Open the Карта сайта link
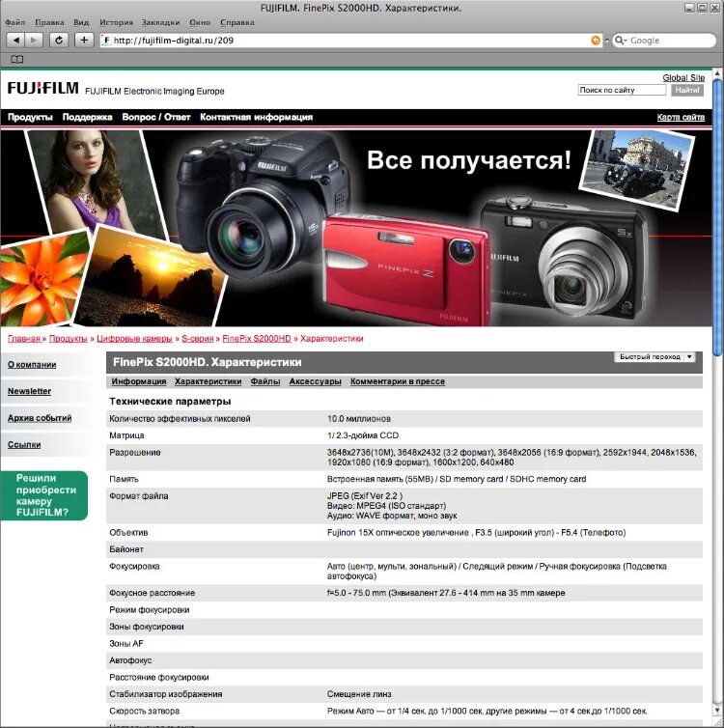 point(681,117)
